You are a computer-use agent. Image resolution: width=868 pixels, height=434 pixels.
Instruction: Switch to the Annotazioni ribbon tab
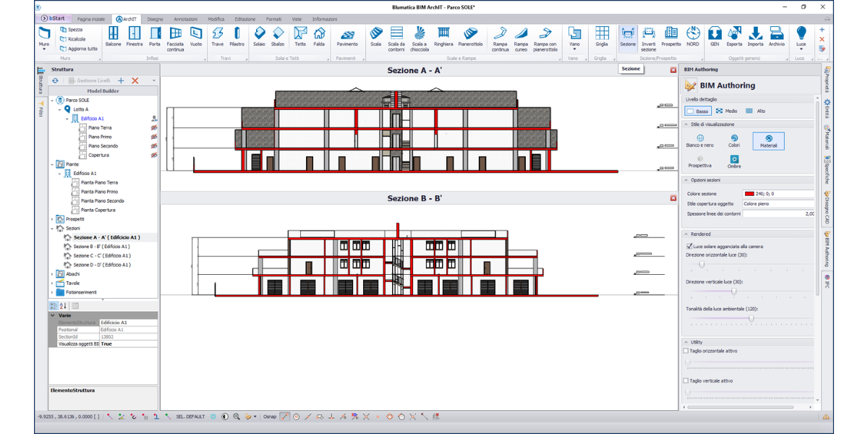click(x=185, y=19)
